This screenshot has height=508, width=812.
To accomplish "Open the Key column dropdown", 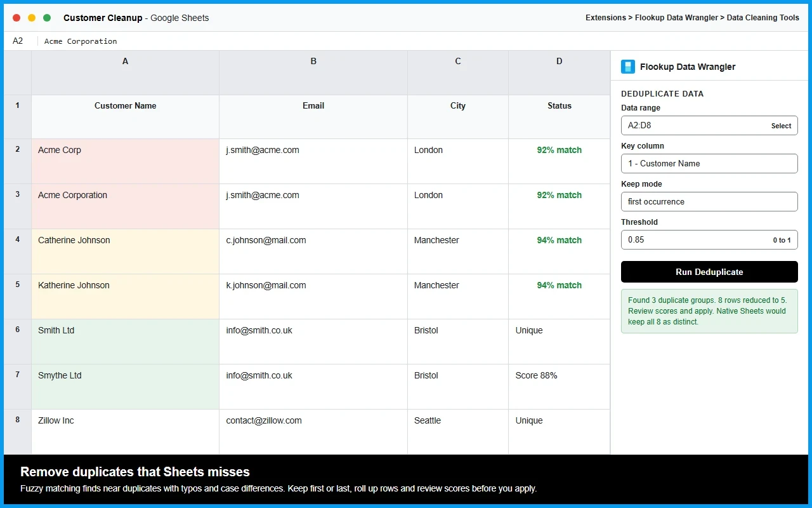I will click(709, 163).
